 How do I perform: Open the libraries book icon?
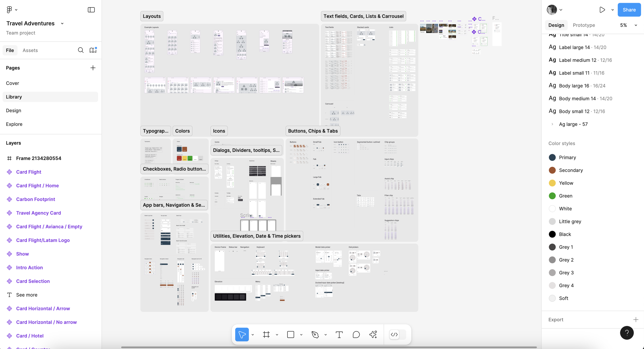(x=93, y=50)
